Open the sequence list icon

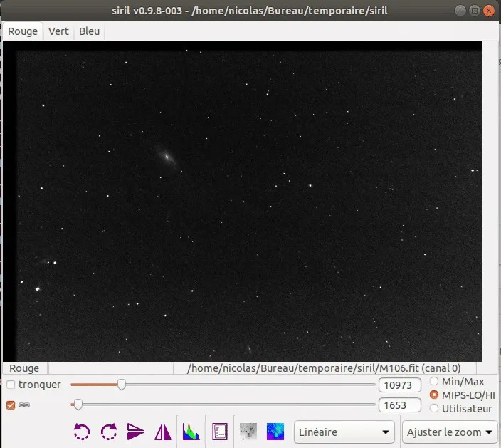coord(220,432)
